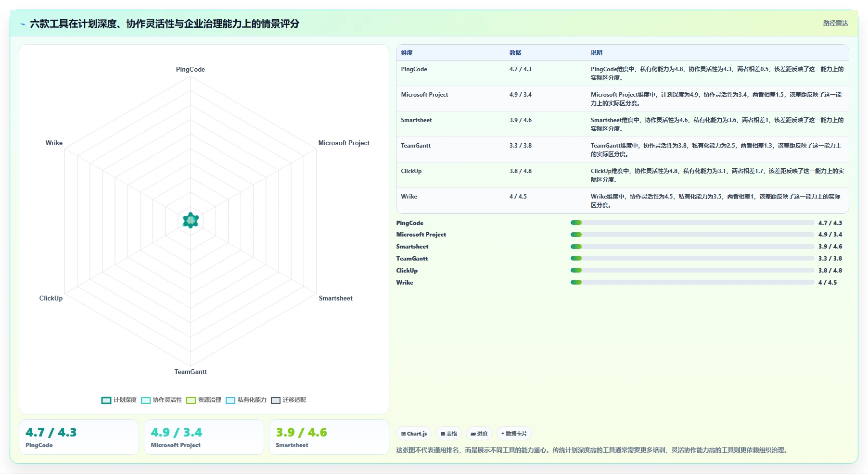Click the TeamGantt label in the progress list
Viewport: 868px width, 474px height.
[412, 259]
